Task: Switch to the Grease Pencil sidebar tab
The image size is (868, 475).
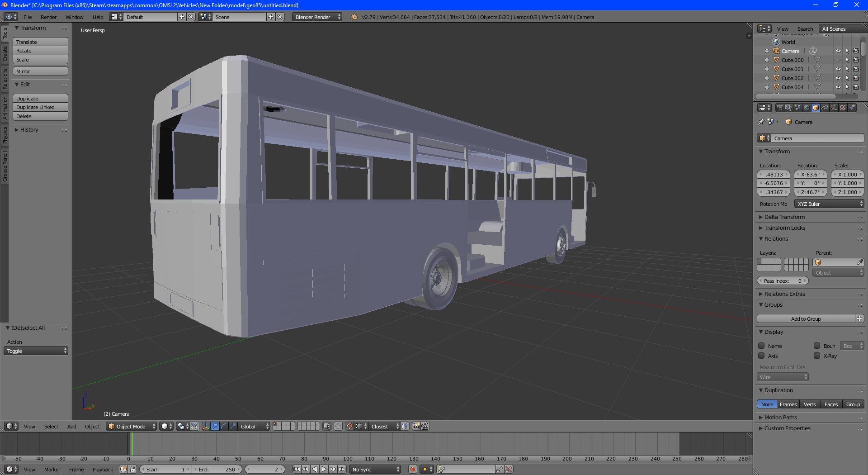Action: coord(5,166)
